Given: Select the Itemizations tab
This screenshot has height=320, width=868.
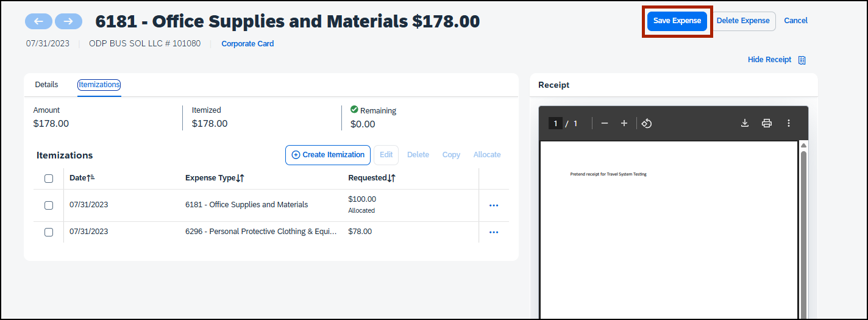Looking at the screenshot, I should 99,85.
